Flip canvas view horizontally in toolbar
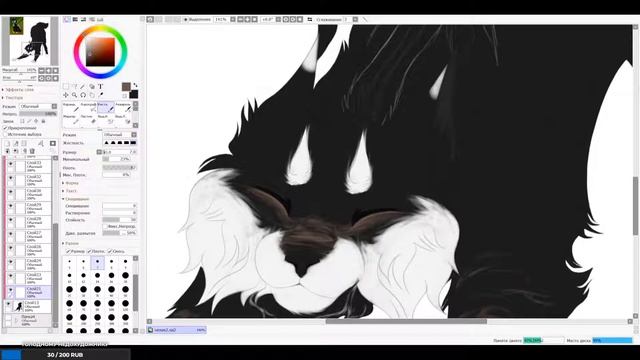This screenshot has width=640, height=360. (310, 19)
